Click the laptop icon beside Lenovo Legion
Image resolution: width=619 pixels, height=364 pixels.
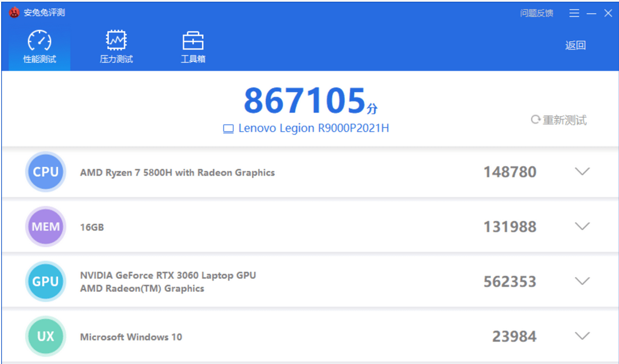click(x=228, y=129)
